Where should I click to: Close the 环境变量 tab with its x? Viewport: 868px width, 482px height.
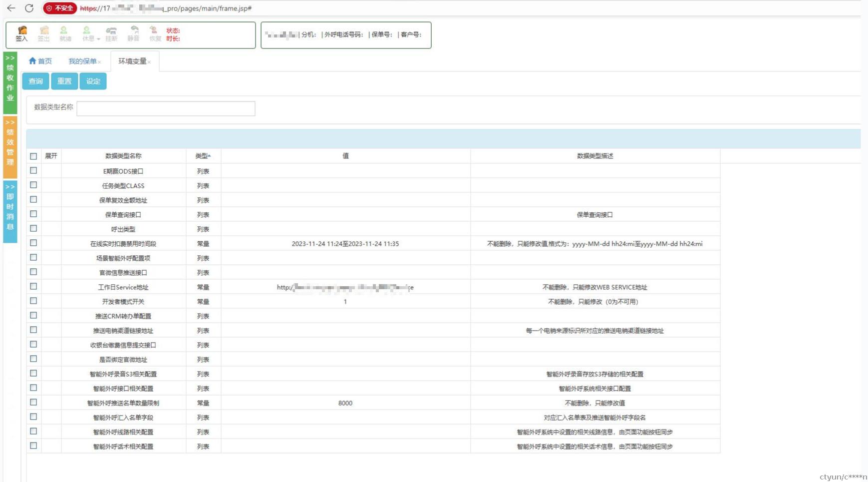tap(149, 62)
